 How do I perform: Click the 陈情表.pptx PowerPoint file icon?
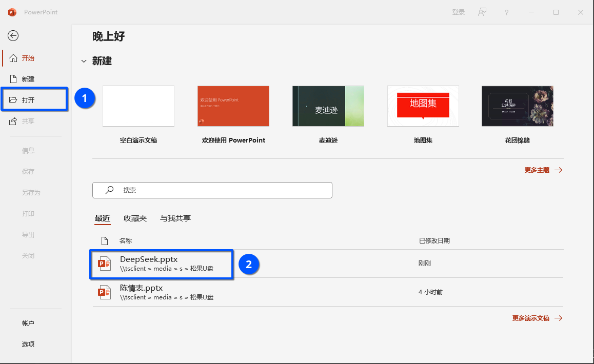click(x=104, y=292)
